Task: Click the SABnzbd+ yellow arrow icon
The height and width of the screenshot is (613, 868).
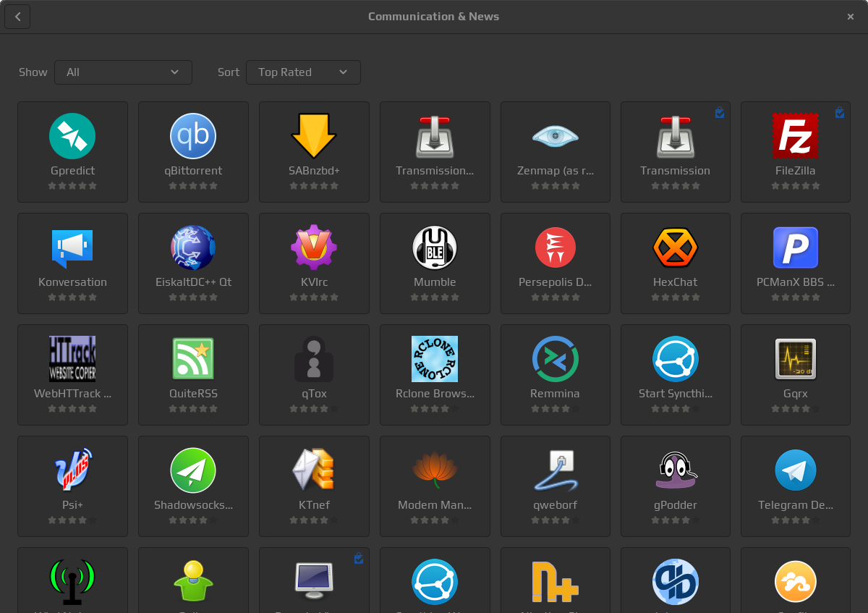Action: (314, 136)
